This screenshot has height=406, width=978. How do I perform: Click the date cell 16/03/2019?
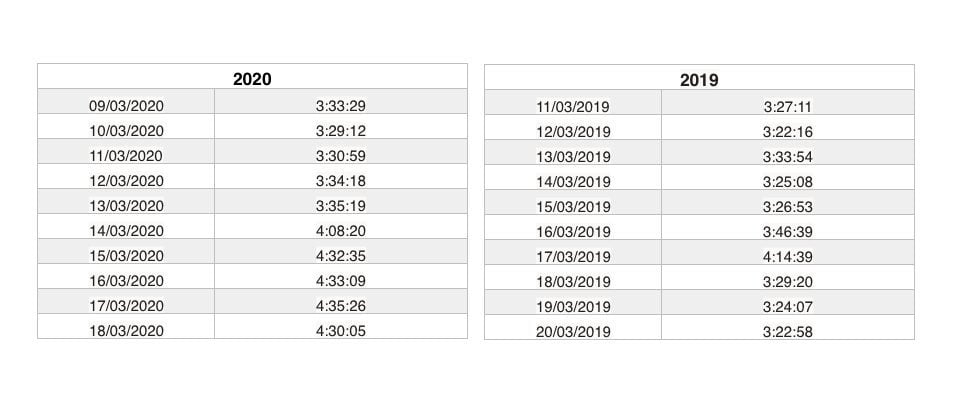(573, 227)
